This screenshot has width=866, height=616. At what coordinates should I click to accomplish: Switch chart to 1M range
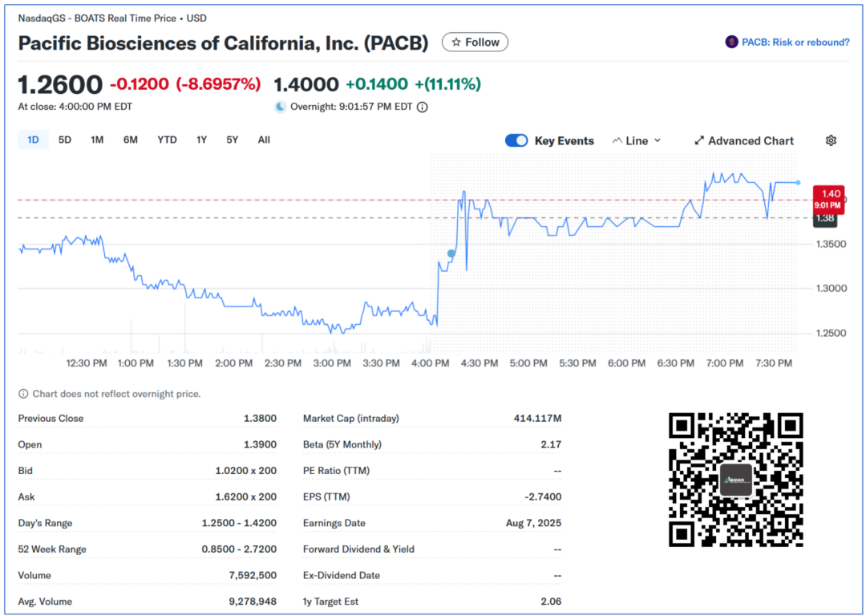[97, 140]
